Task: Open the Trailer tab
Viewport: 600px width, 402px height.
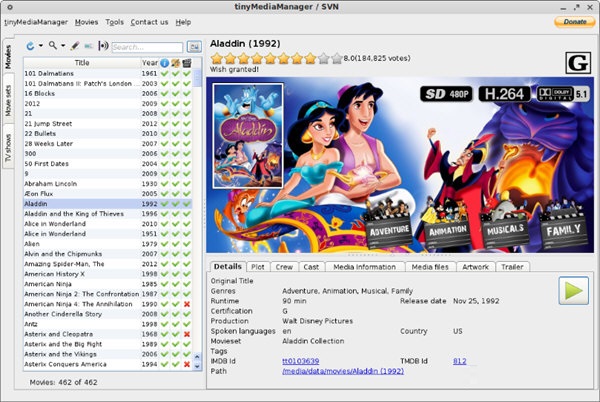Action: pos(512,267)
